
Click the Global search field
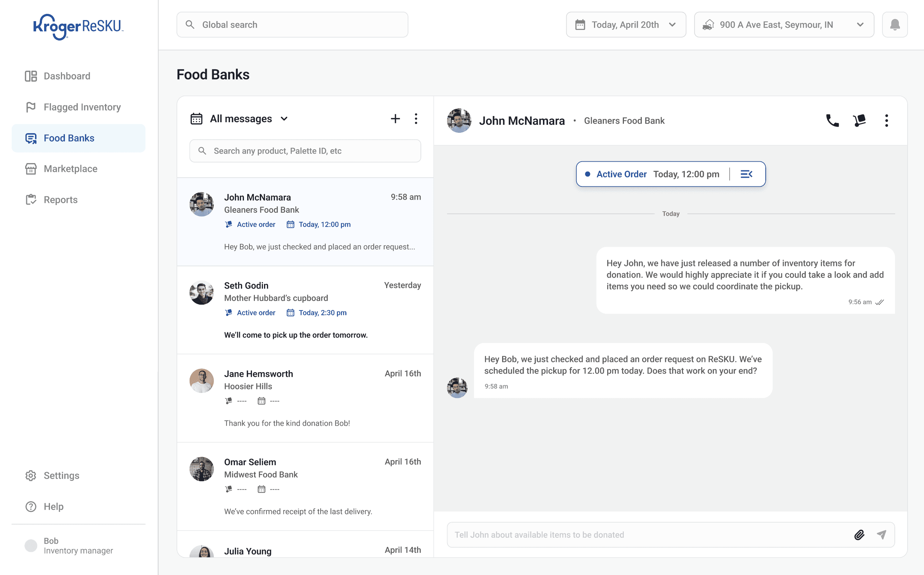pyautogui.click(x=292, y=25)
